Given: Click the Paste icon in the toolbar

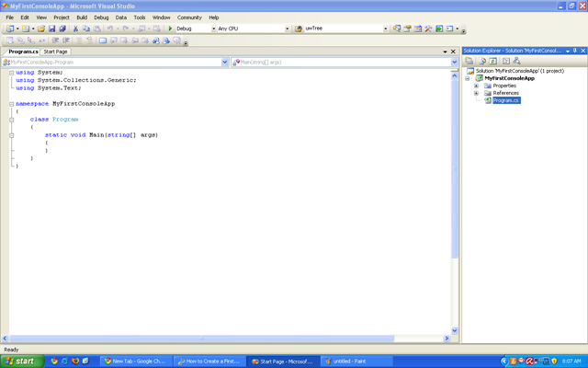Looking at the screenshot, I should coord(96,29).
